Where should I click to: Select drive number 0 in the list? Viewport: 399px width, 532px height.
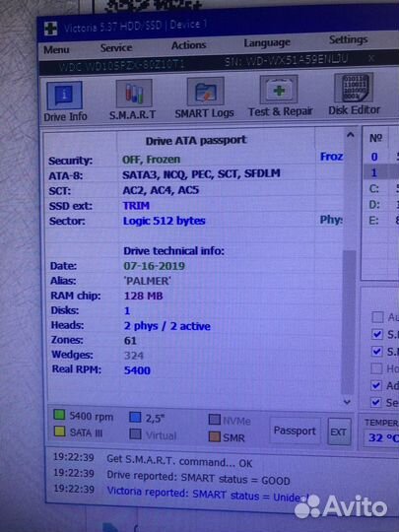pos(374,157)
